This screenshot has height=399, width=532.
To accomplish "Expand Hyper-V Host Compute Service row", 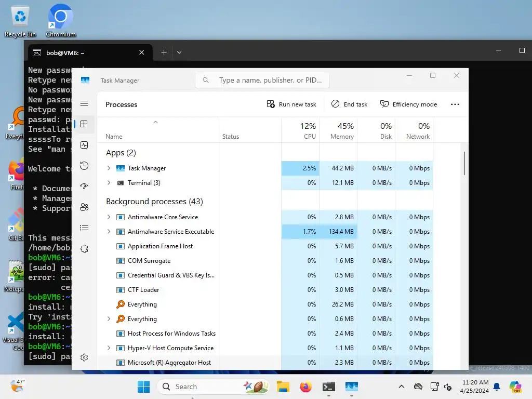I will [109, 348].
